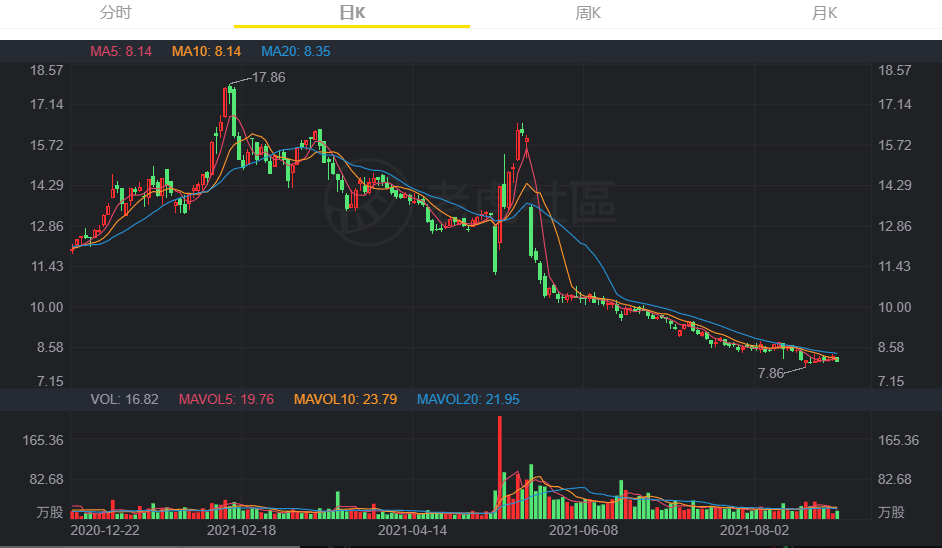Open the 周K weekly chart tab
Screen dimensions: 942x548
coord(588,13)
